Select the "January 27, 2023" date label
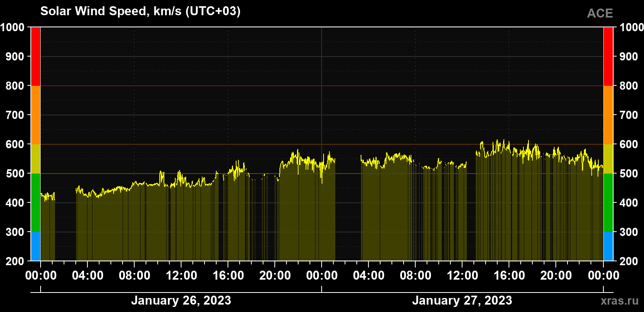The width and height of the screenshot is (644, 312). pos(462,301)
